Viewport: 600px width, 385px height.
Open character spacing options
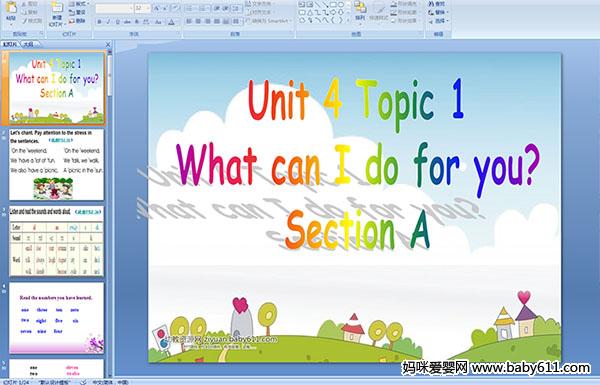(x=146, y=22)
